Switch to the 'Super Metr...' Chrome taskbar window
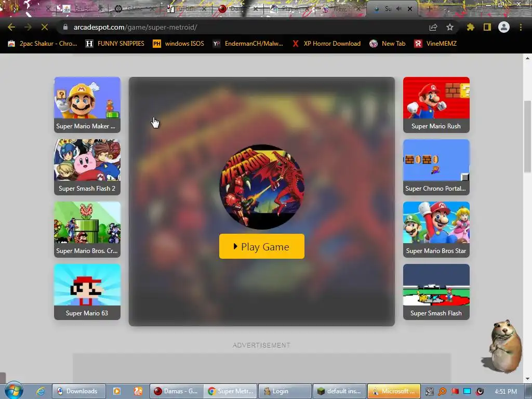The width and height of the screenshot is (532, 399). coord(231,391)
